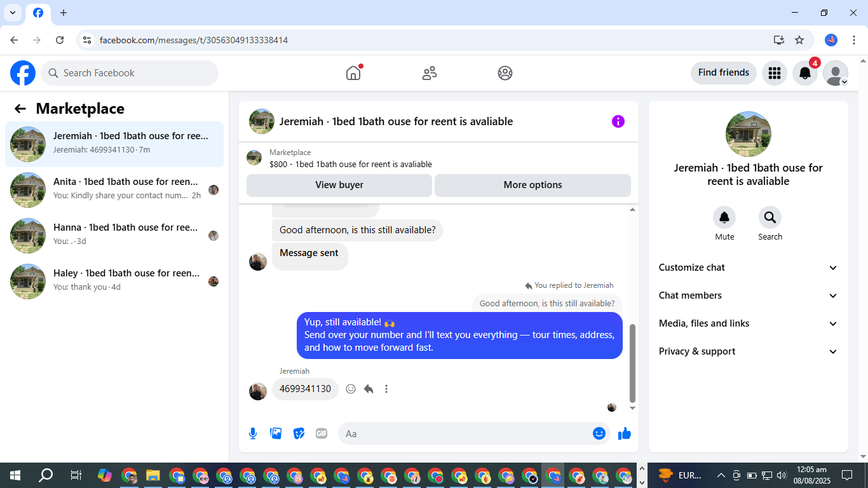Click the browser tab list dropdown arrow
868x488 pixels.
tap(13, 13)
